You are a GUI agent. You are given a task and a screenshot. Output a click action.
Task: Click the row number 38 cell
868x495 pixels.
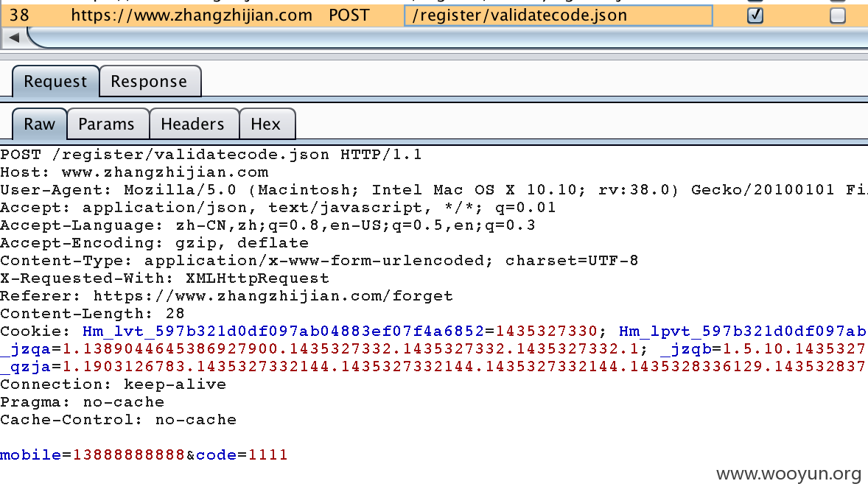pyautogui.click(x=19, y=15)
